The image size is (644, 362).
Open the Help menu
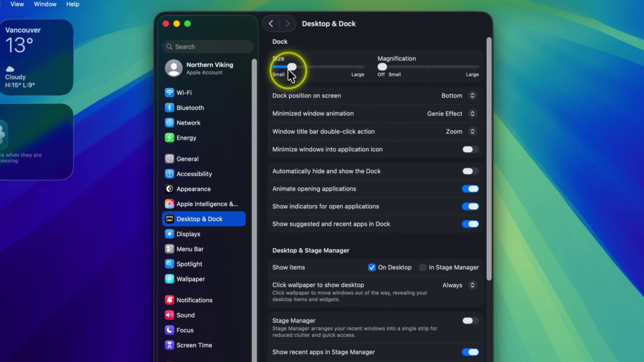[x=73, y=4]
